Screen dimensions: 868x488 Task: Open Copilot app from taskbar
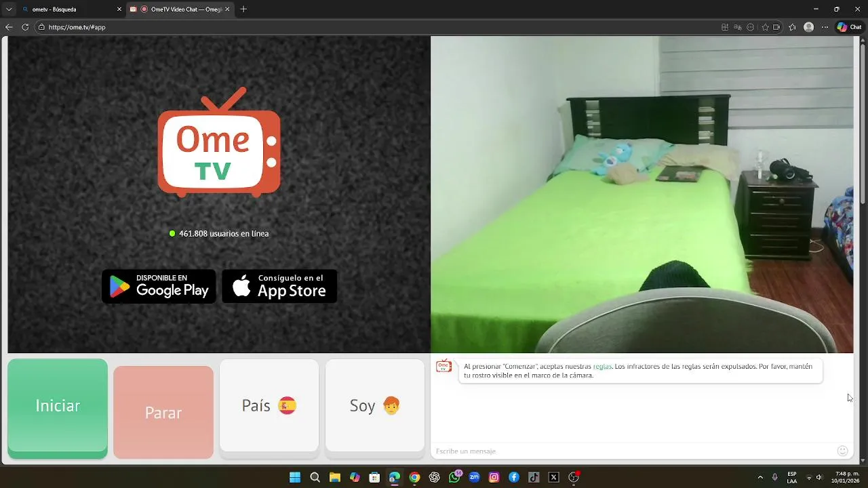[x=355, y=477]
